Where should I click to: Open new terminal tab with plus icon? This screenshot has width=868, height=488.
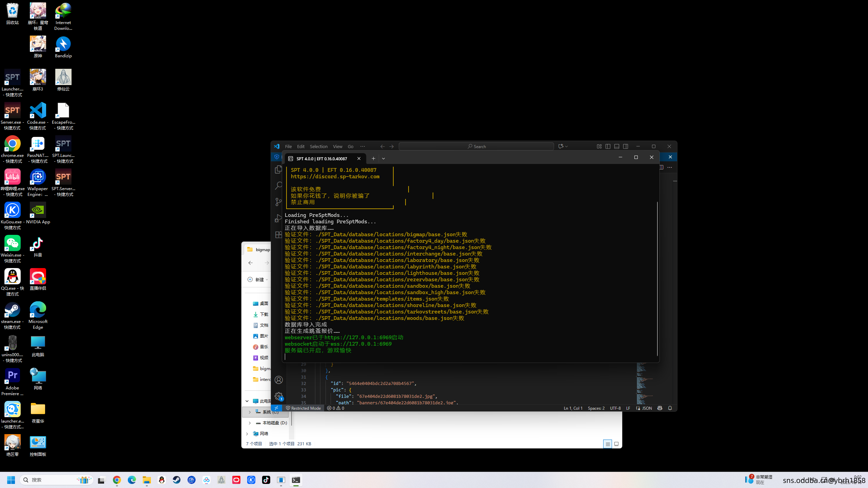point(373,159)
